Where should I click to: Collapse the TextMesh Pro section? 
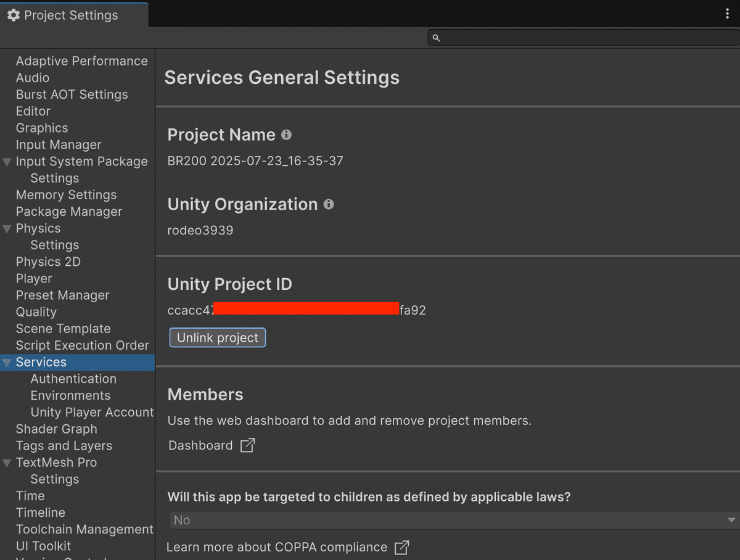(x=6, y=463)
